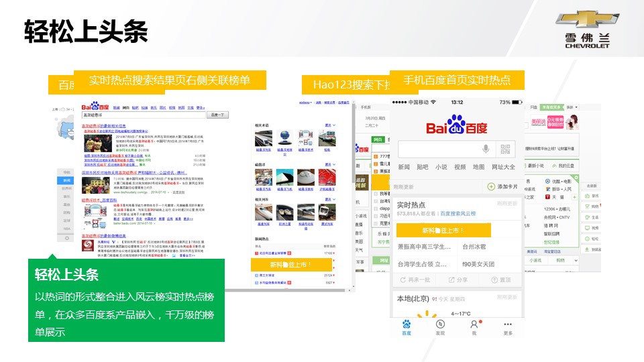The height and width of the screenshot is (362, 644).
Task: Open hot topic 台州冰雹
Action: pos(474,247)
